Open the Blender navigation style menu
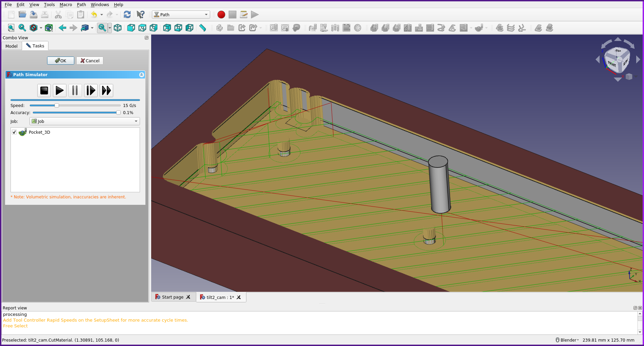 (567, 340)
